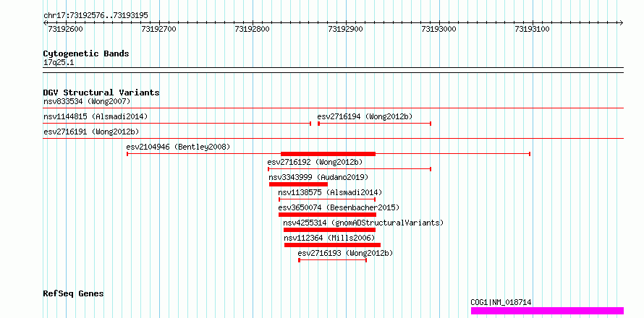644x318 pixels.
Task: Click the red bar under nsv3343999
Action: 298,184
